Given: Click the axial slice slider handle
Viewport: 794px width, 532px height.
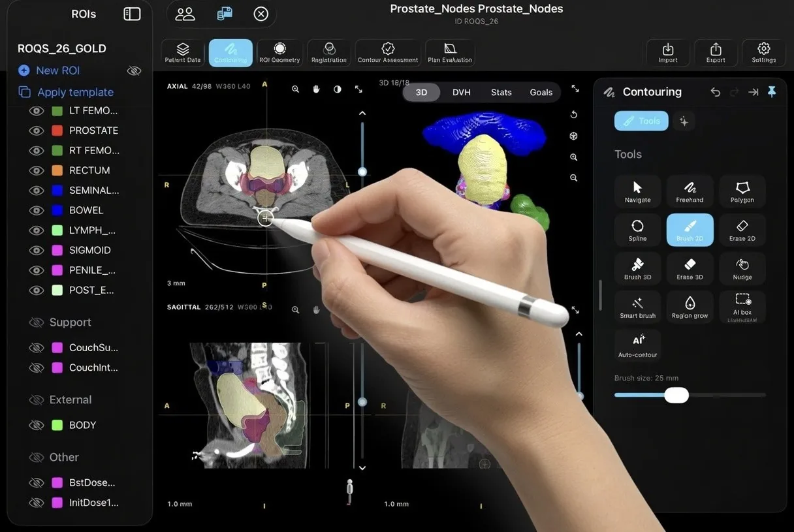Looking at the screenshot, I should pyautogui.click(x=362, y=172).
